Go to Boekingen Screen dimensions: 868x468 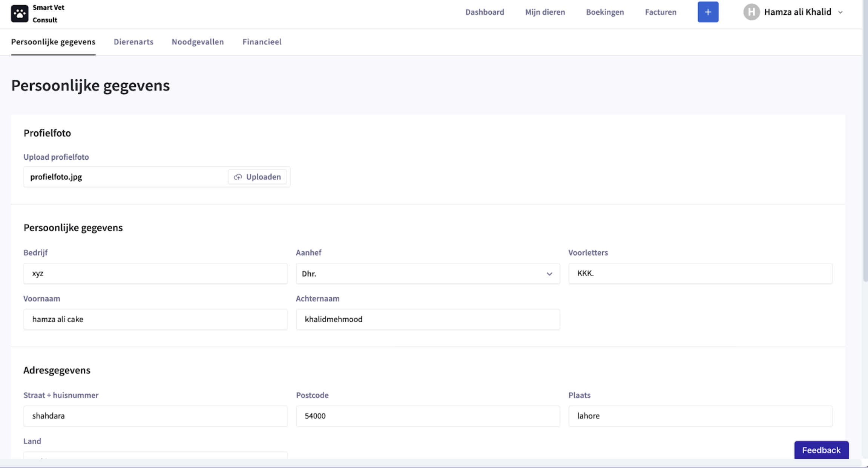[x=605, y=12]
